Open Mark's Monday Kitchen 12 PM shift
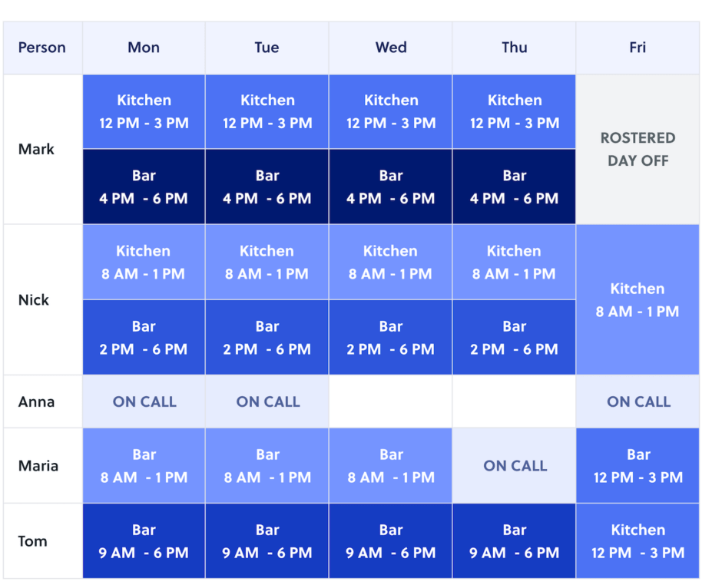Image resolution: width=722 pixels, height=588 pixels. pyautogui.click(x=144, y=112)
